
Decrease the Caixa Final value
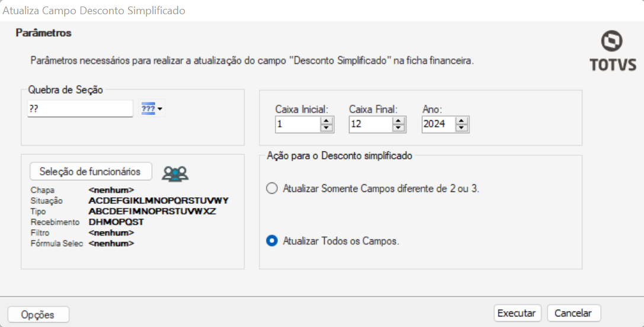click(399, 127)
